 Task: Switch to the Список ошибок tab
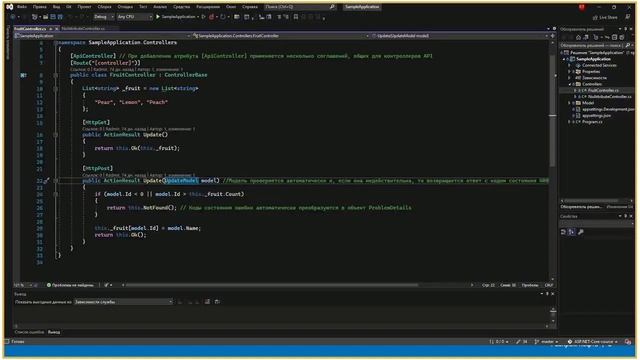pos(29,332)
